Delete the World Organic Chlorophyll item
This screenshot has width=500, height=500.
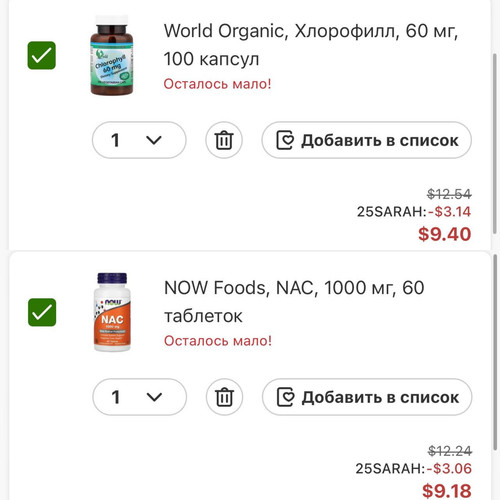pyautogui.click(x=224, y=140)
